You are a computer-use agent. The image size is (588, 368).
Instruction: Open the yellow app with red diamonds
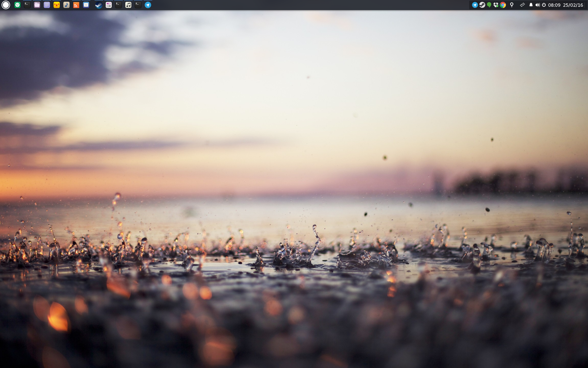click(57, 5)
